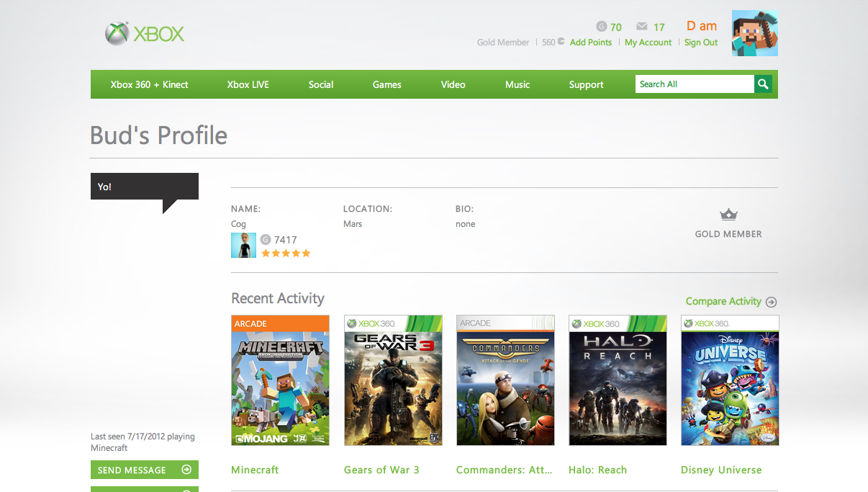
Task: Click the message count 17
Action: [659, 27]
